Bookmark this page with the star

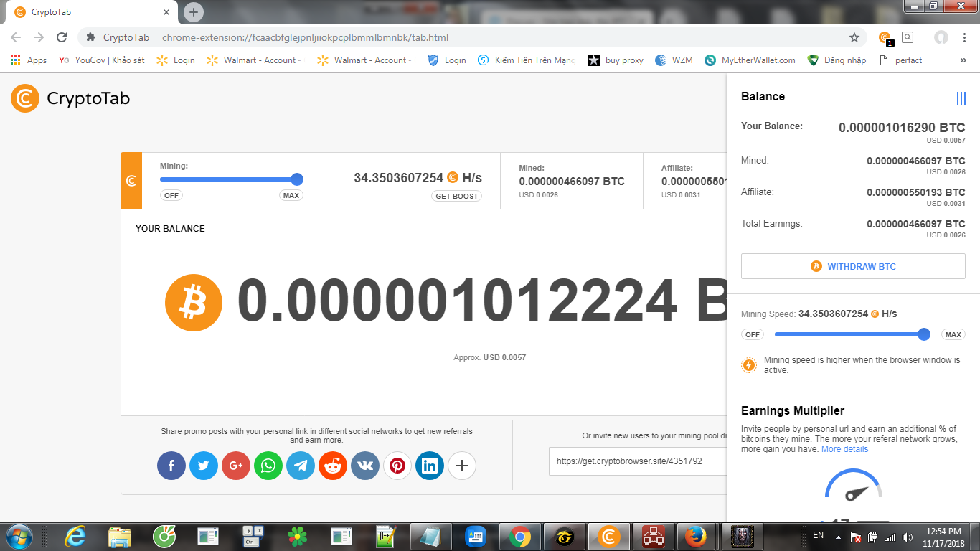[854, 37]
